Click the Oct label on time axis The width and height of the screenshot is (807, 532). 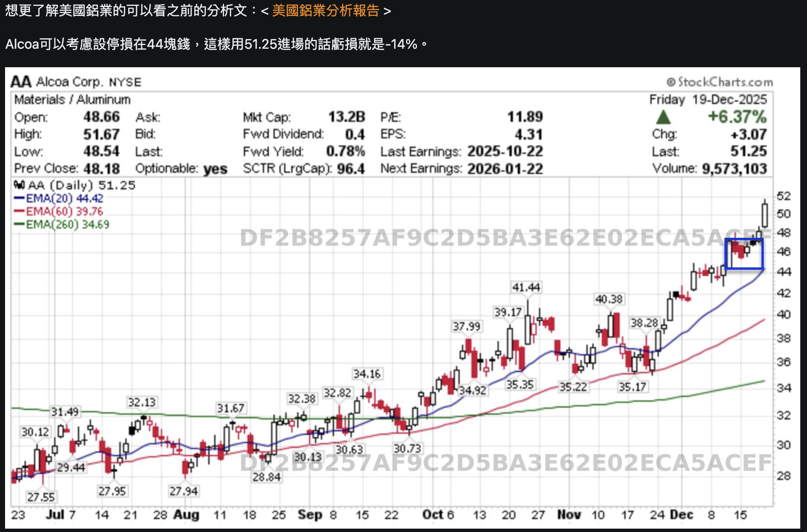tap(433, 514)
